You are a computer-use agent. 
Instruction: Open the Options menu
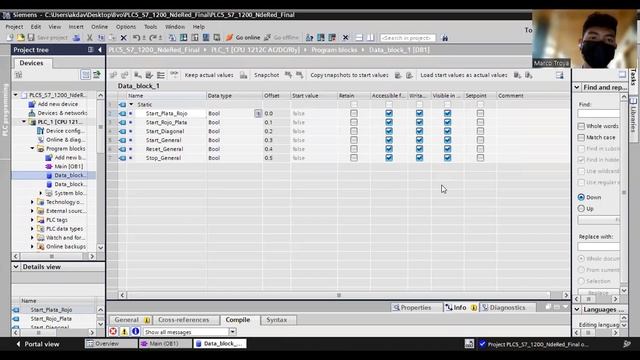(x=126, y=27)
